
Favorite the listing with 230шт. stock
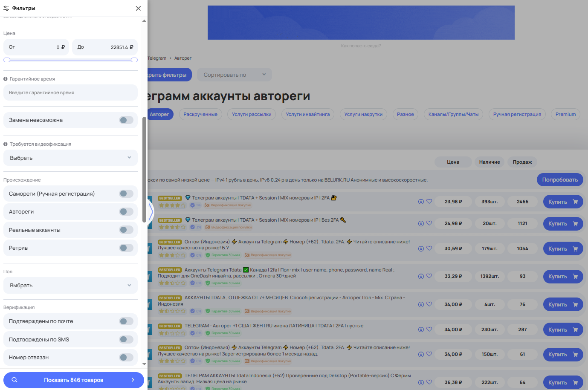429,329
